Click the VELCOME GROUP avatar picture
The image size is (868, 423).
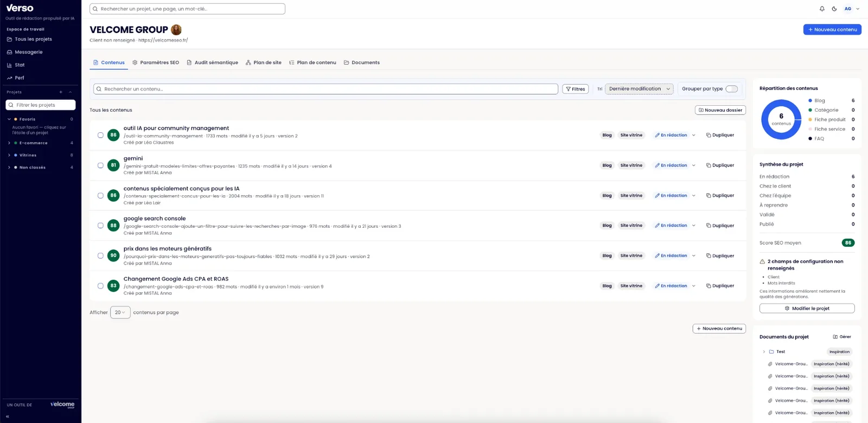(176, 29)
